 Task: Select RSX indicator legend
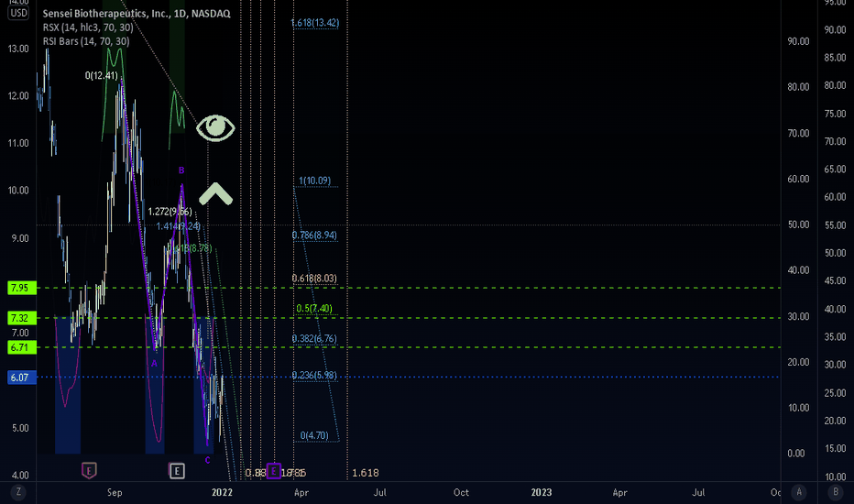point(88,27)
